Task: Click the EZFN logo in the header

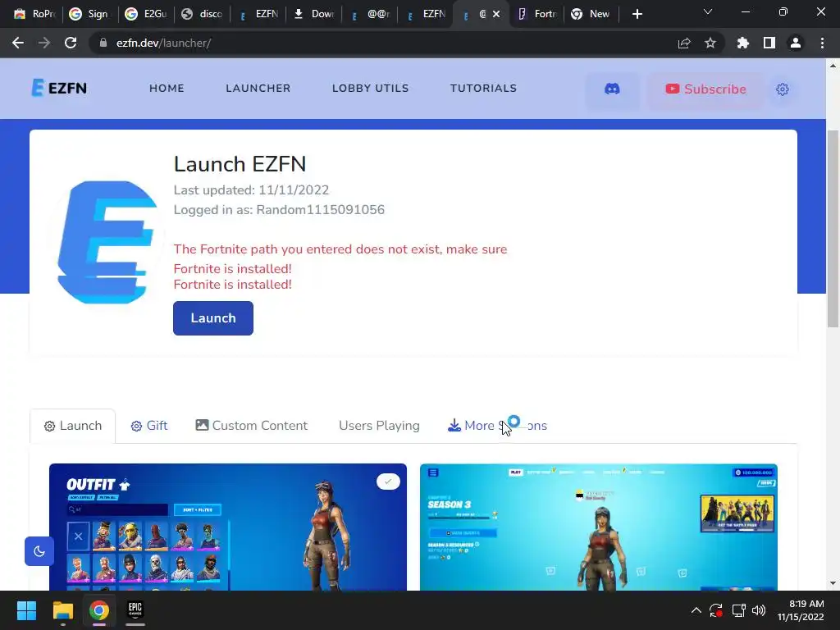Action: coord(59,88)
